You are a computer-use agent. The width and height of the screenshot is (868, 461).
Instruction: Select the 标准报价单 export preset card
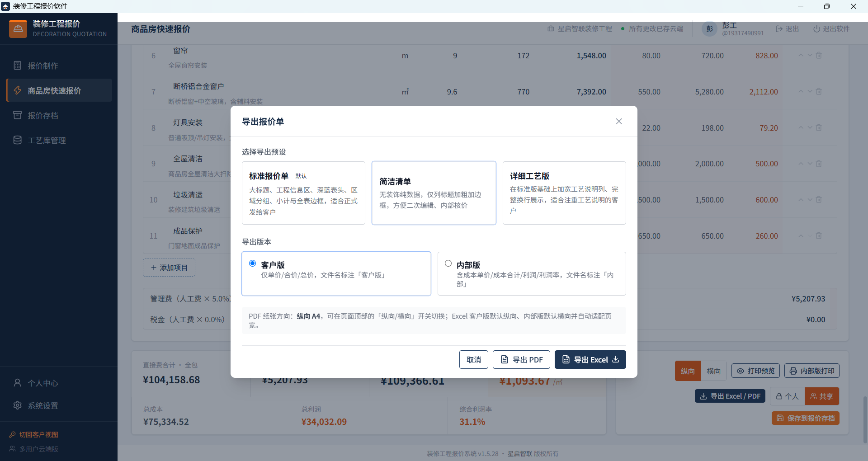click(x=303, y=193)
